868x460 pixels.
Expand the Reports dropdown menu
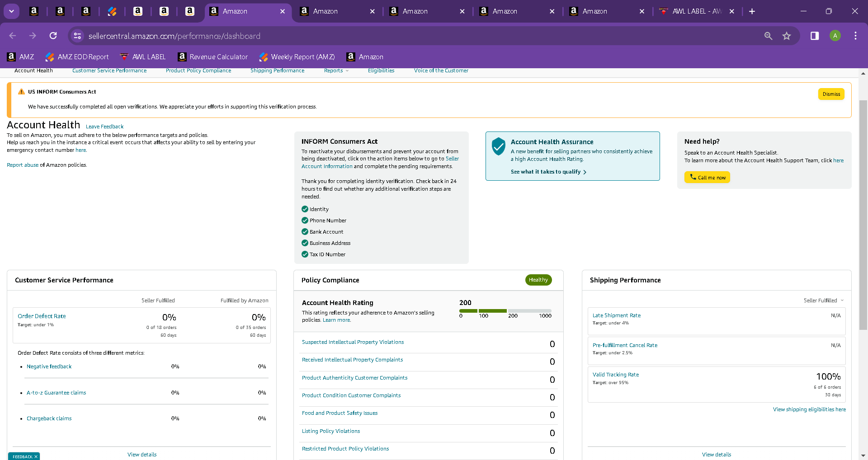coord(336,70)
